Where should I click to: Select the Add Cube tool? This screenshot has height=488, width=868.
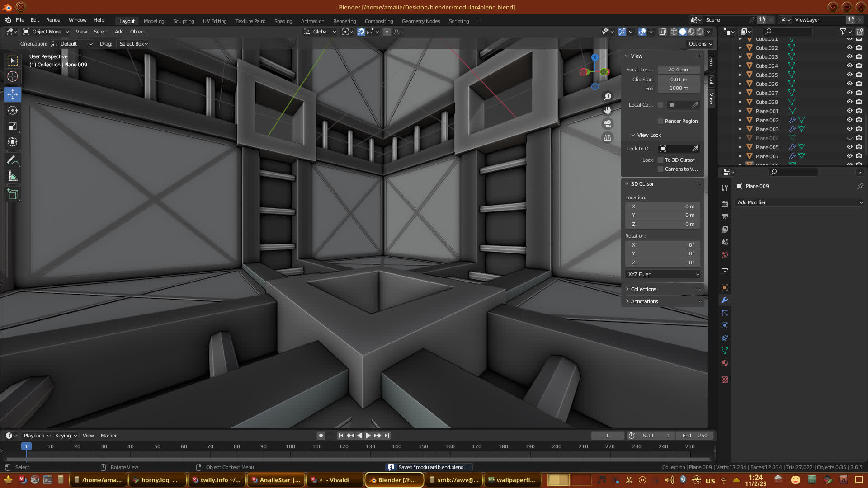(x=13, y=194)
